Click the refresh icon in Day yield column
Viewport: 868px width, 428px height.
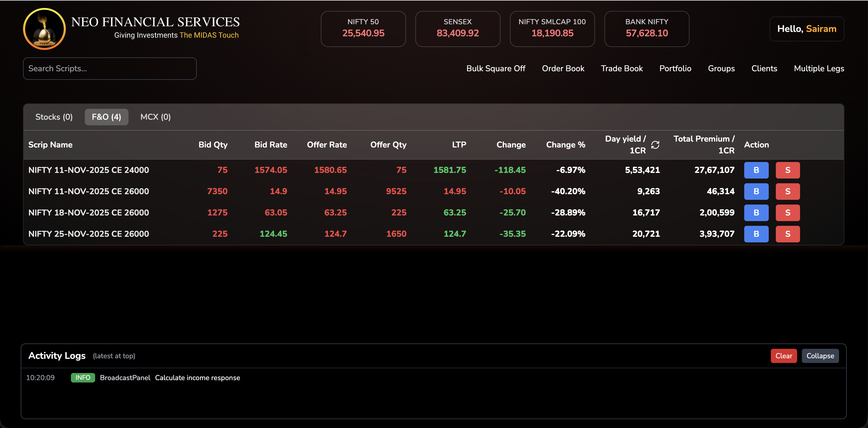coord(655,145)
